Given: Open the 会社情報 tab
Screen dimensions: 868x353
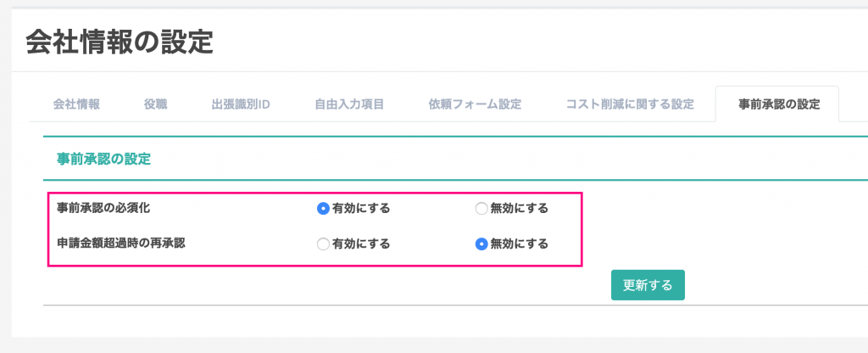Looking at the screenshot, I should click(x=76, y=104).
